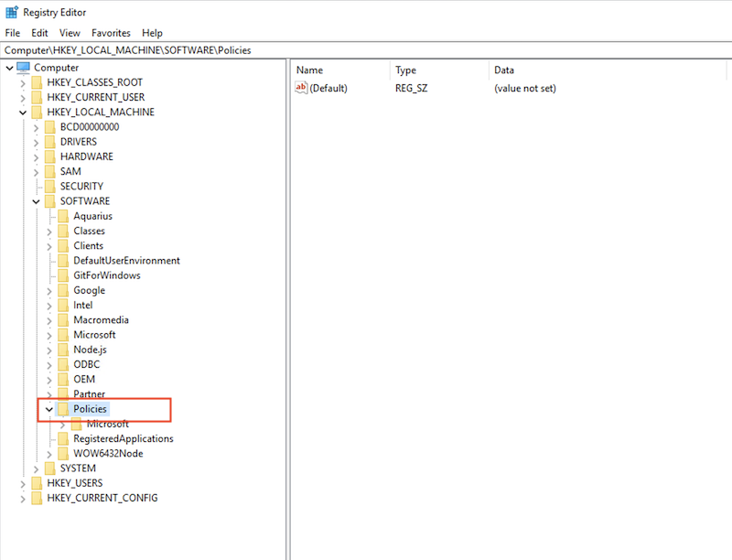This screenshot has width=732, height=560.
Task: Click the HKEY_USERS folder icon
Action: tap(37, 483)
